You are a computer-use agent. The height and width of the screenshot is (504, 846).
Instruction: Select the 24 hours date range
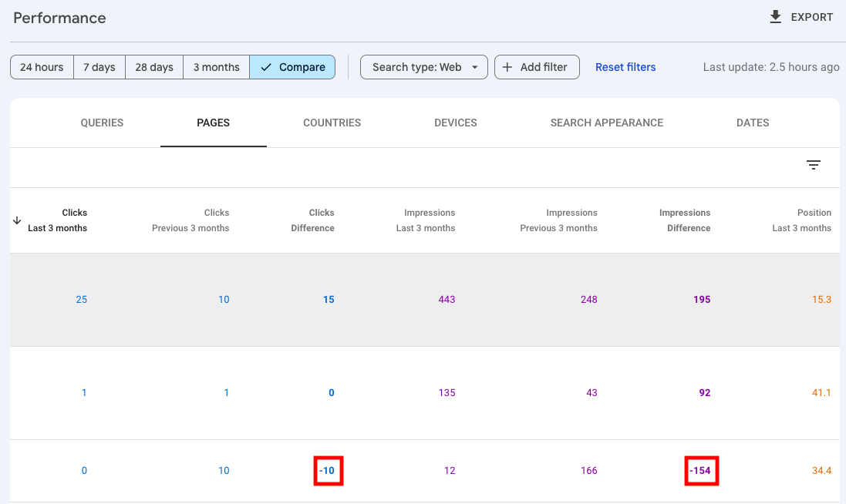pos(42,67)
